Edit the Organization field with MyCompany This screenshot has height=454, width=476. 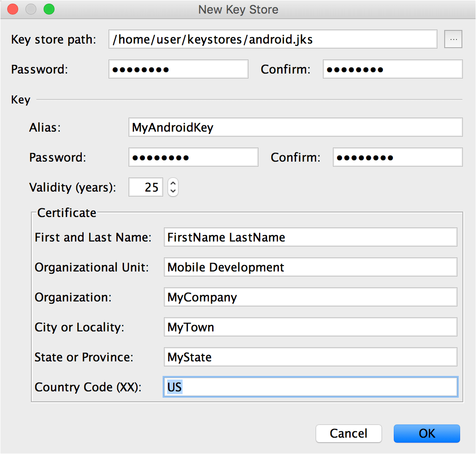311,297
